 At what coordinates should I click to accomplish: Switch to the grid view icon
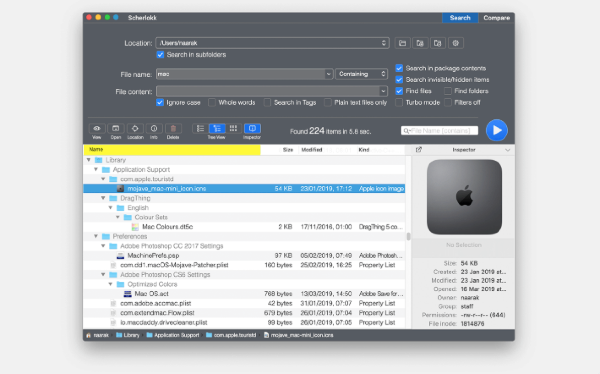coord(233,129)
